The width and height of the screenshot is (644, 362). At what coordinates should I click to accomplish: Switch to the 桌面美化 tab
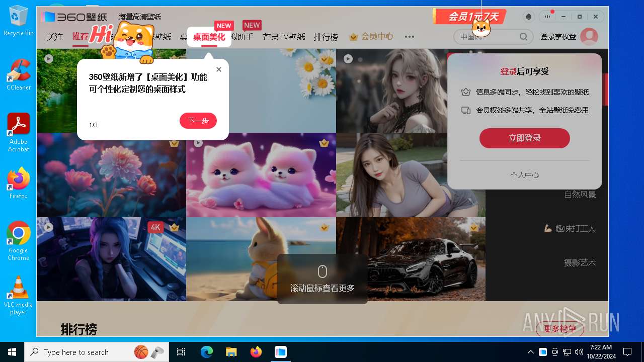coord(209,37)
